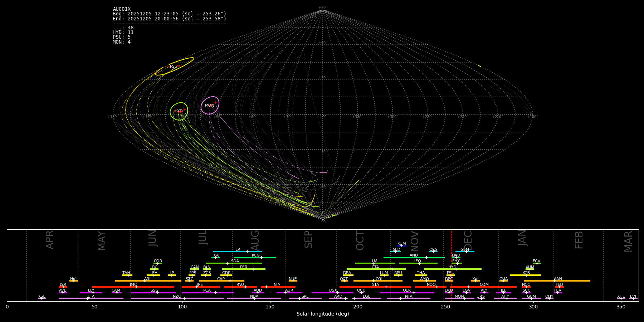The width and height of the screenshot is (644, 322).
Task: Click the red dashed current solar longitude marker
Action: point(452,265)
